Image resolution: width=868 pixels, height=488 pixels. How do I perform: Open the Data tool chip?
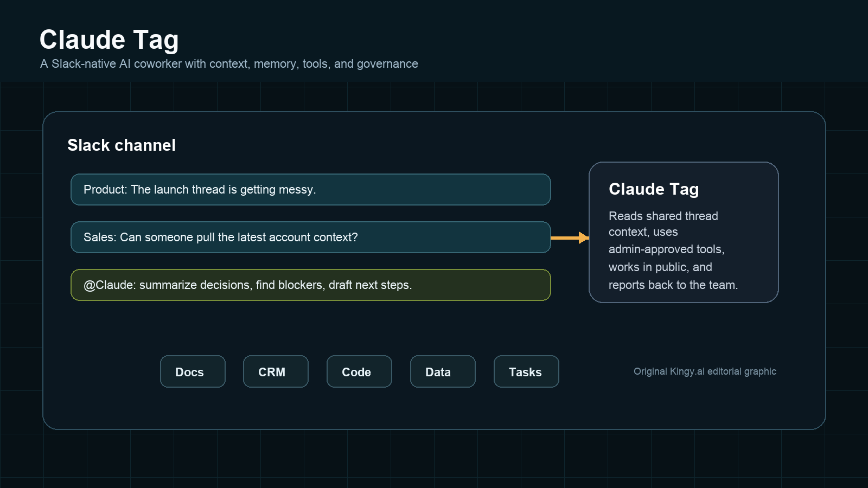[x=443, y=371]
